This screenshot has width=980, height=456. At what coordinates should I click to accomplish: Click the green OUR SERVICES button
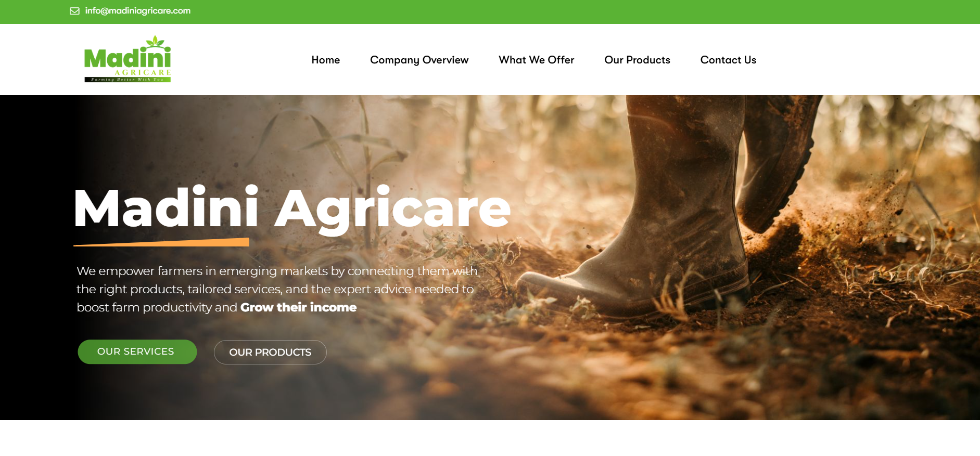point(137,352)
